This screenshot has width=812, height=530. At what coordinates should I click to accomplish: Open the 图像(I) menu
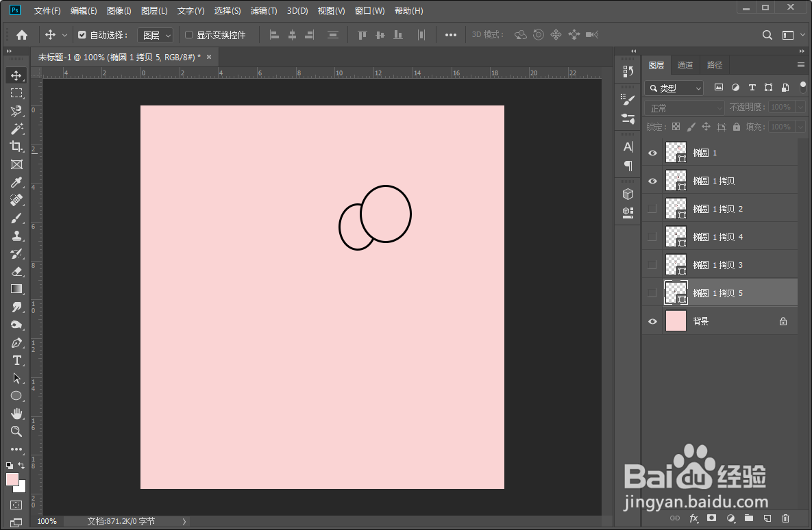[x=119, y=11]
